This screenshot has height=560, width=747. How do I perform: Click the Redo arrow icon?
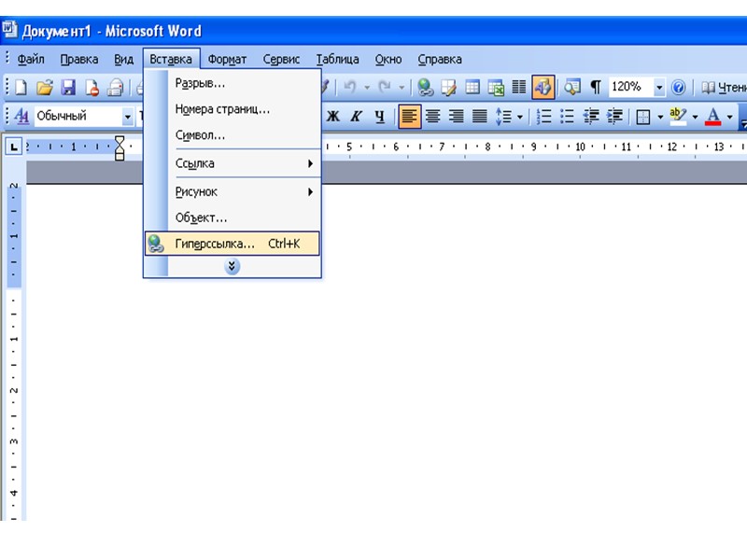pyautogui.click(x=385, y=87)
